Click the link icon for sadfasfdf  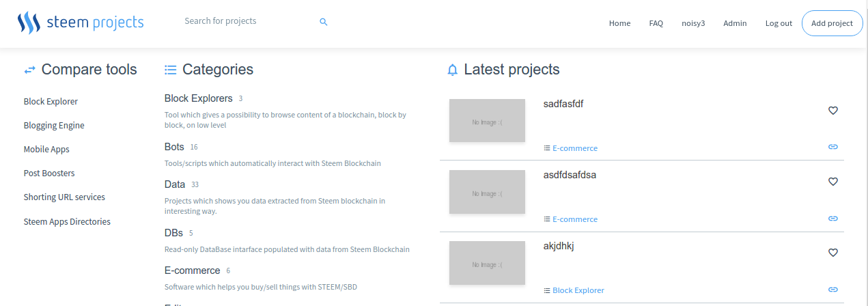(832, 147)
